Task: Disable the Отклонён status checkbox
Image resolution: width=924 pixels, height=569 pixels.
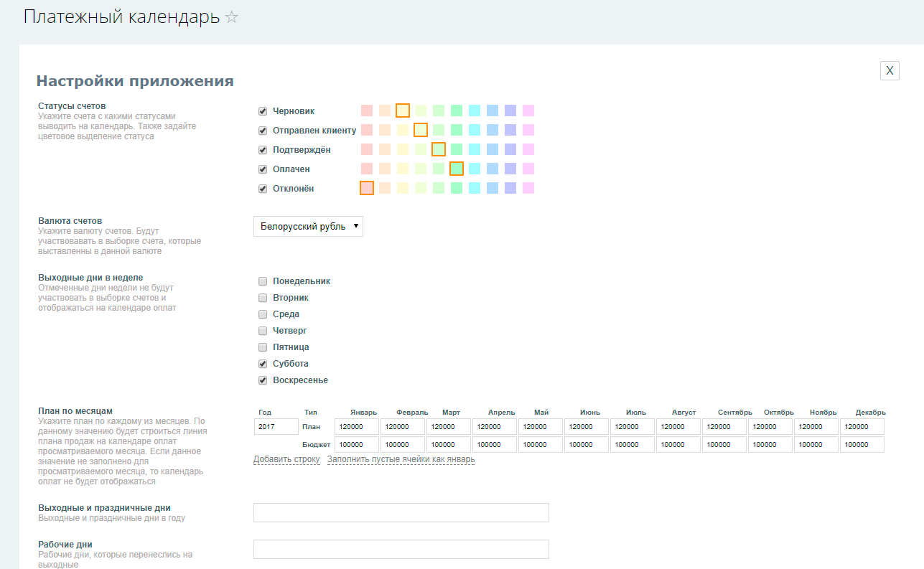Action: [x=263, y=189]
